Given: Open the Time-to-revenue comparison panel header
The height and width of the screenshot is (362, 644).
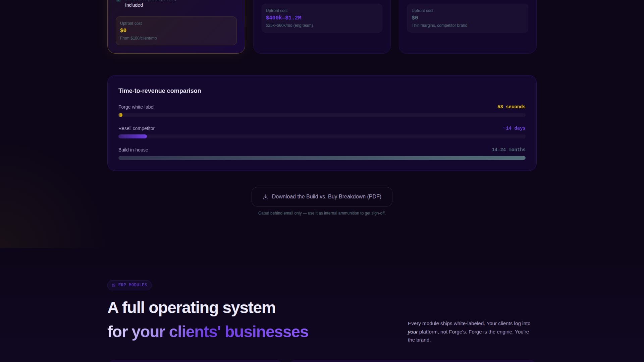Looking at the screenshot, I should coord(160,91).
